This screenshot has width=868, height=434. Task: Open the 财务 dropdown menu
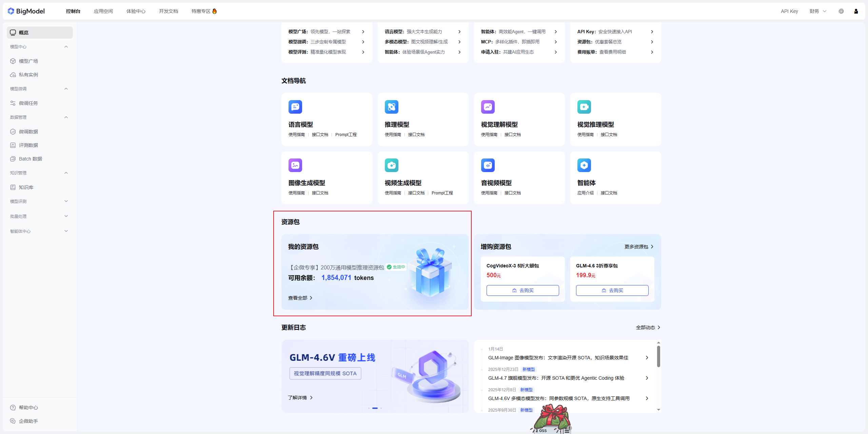pyautogui.click(x=817, y=11)
